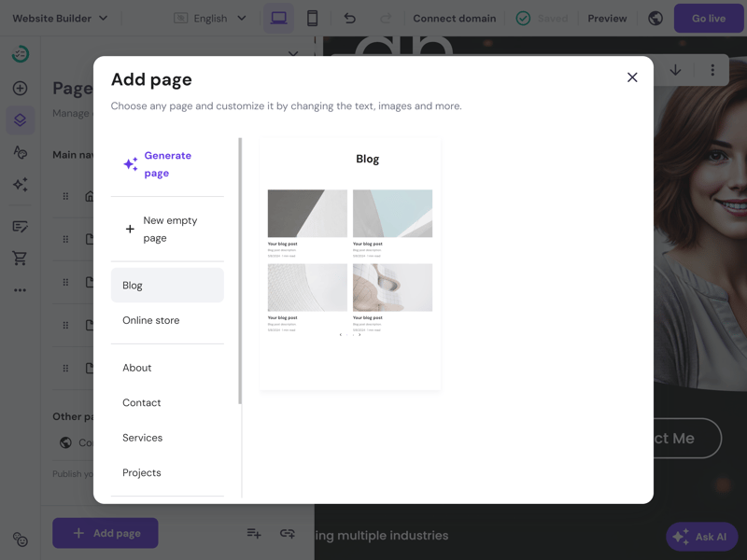
Task: Click the Go live button
Action: click(x=709, y=18)
